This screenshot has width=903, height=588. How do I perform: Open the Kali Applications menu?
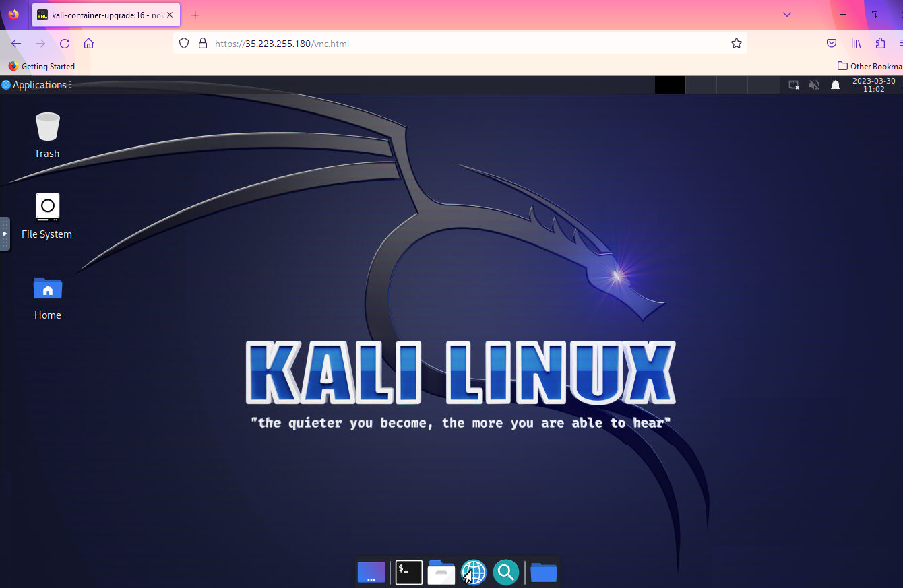36,85
